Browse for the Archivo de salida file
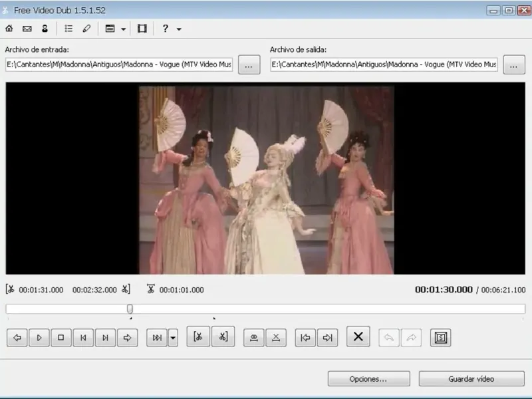 [513, 65]
